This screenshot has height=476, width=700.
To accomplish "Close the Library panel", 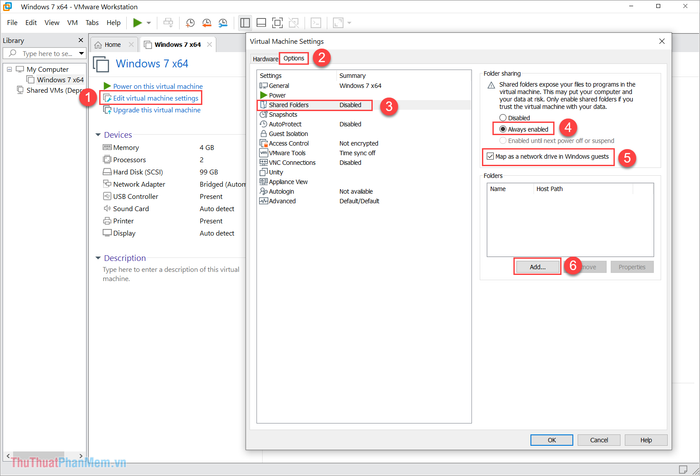I will pos(81,40).
